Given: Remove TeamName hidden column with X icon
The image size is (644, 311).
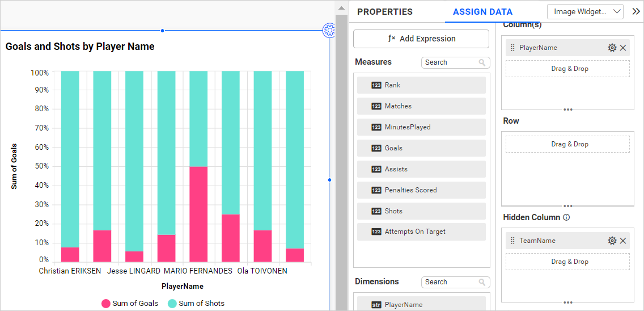Looking at the screenshot, I should point(623,241).
